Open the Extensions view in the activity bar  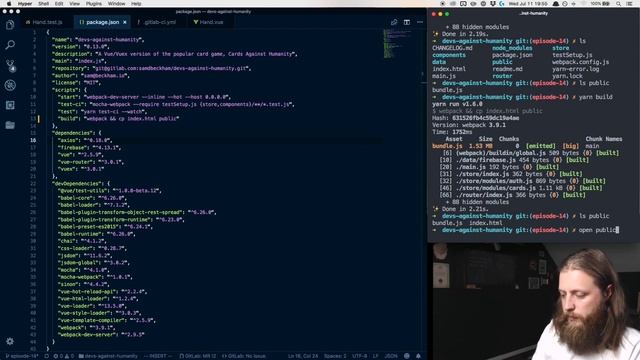tap(10, 105)
